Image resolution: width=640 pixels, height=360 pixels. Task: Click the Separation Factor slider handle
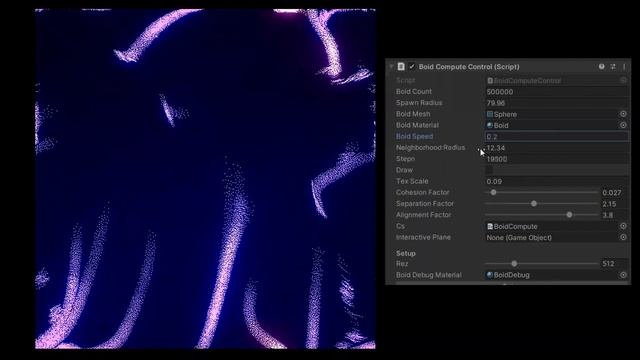533,203
